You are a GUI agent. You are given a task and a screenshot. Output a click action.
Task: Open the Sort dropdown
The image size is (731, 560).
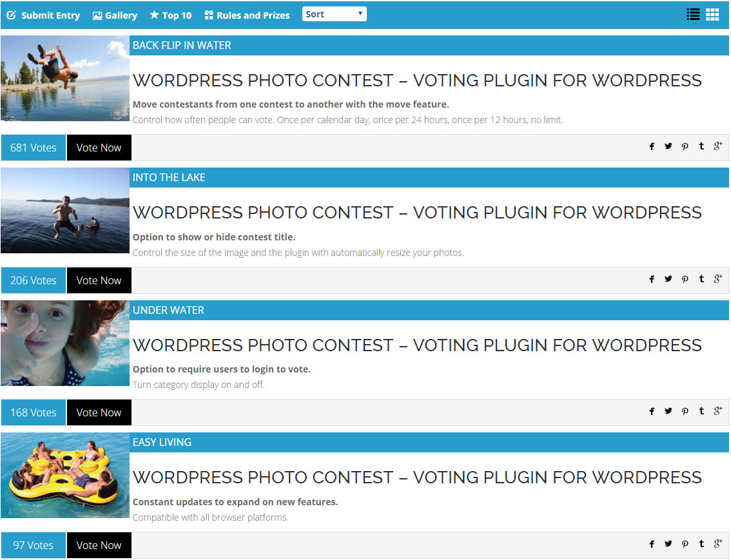(x=335, y=14)
